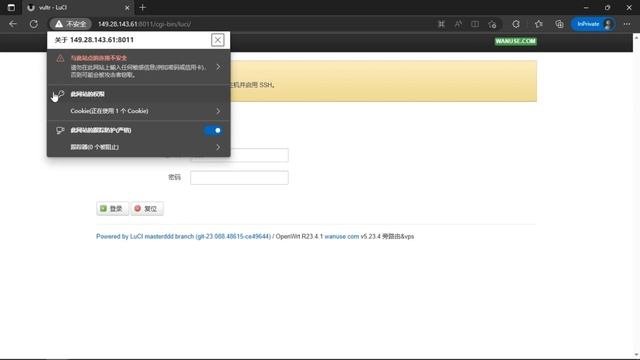Open the wanuse.com footer link

[x=342, y=236]
